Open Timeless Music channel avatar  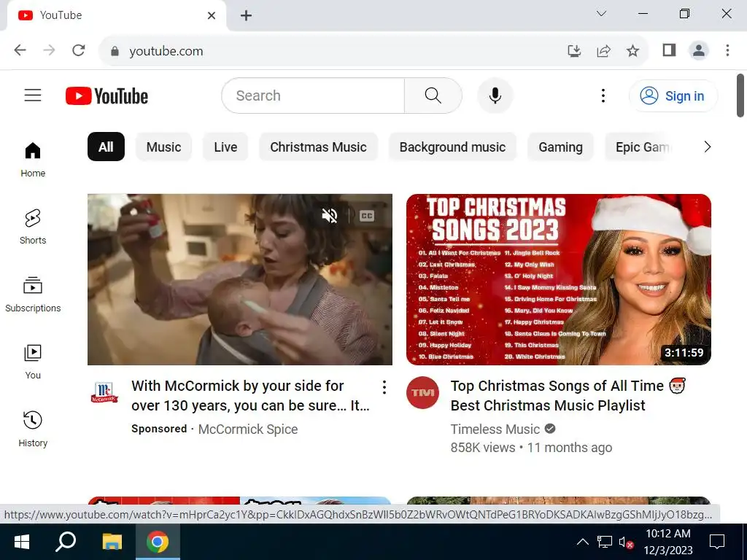(422, 392)
